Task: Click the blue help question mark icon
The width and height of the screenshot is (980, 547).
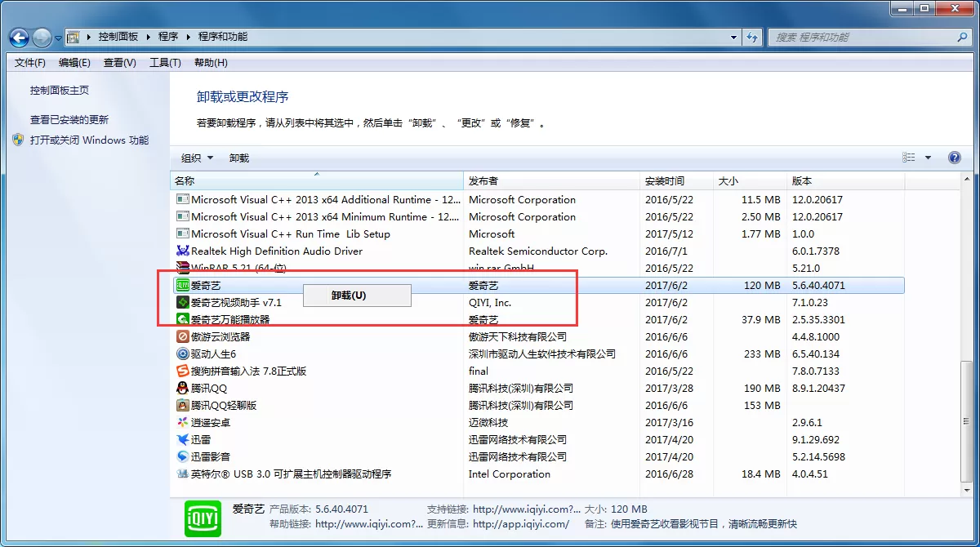Action: click(x=954, y=158)
